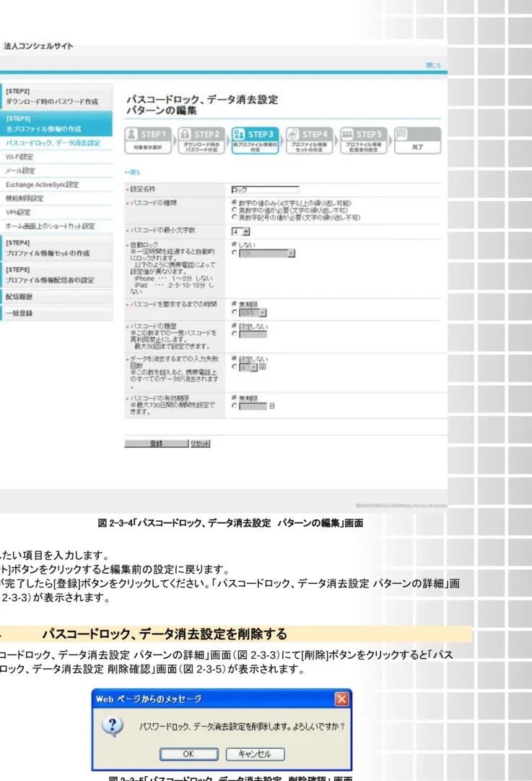Viewport: 532px width, 781px height.
Task: Click the 登録 button
Action: 156,444
